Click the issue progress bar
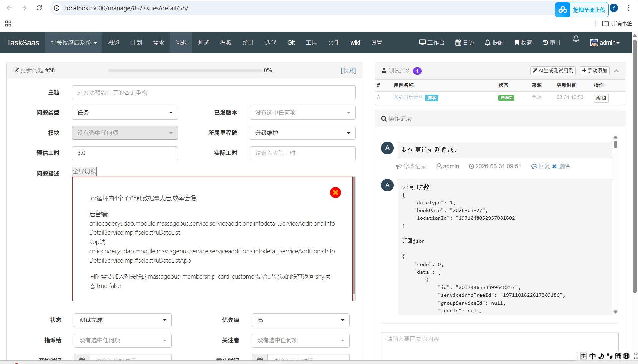638x364 pixels. click(185, 70)
